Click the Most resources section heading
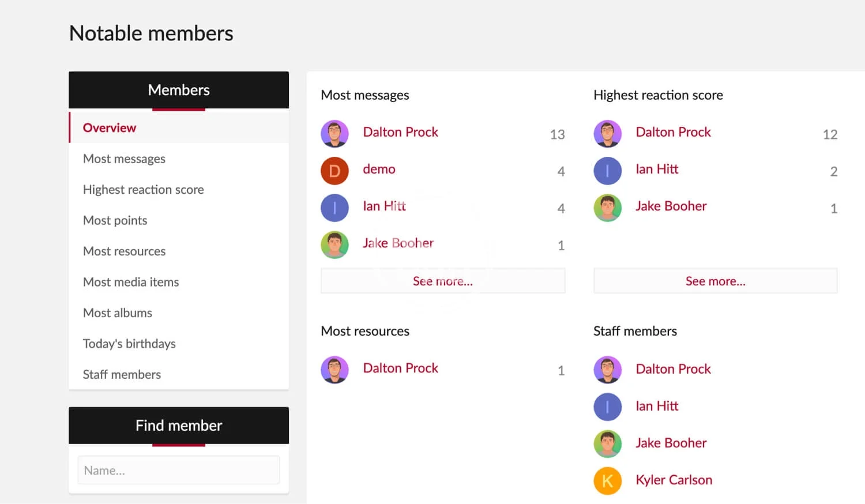This screenshot has height=504, width=865. point(365,331)
